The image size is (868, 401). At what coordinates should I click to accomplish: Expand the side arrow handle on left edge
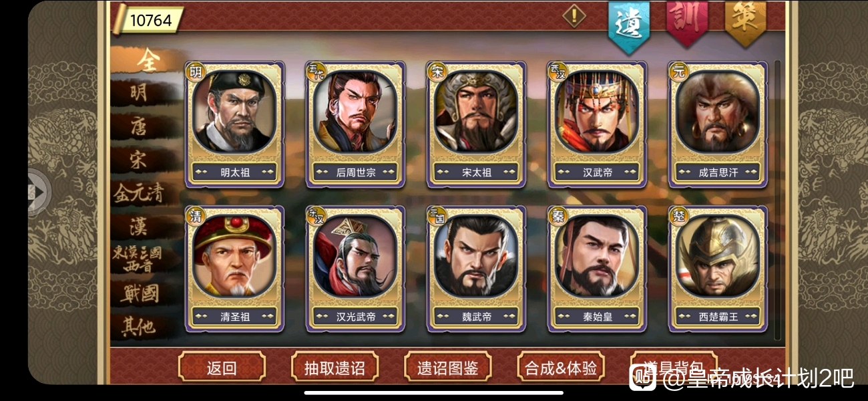click(x=37, y=192)
